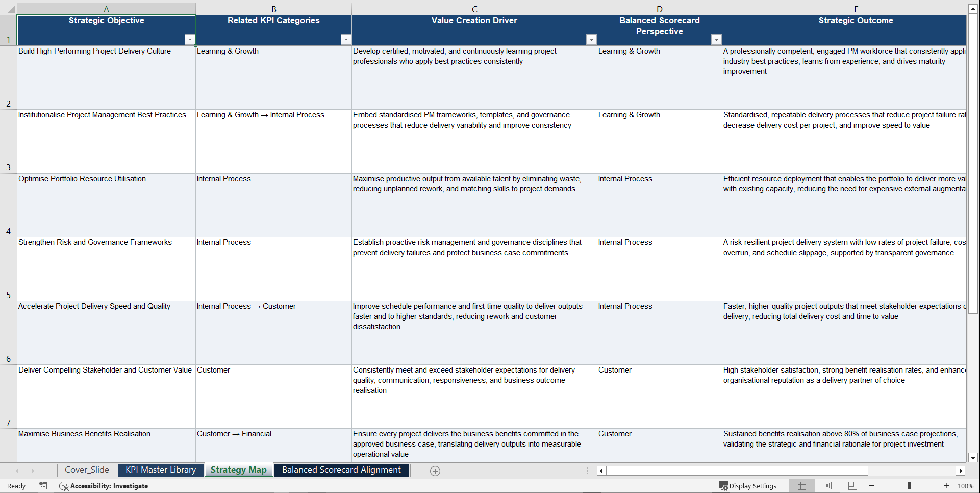This screenshot has width=980, height=493.
Task: Select column B header
Action: pyautogui.click(x=274, y=9)
